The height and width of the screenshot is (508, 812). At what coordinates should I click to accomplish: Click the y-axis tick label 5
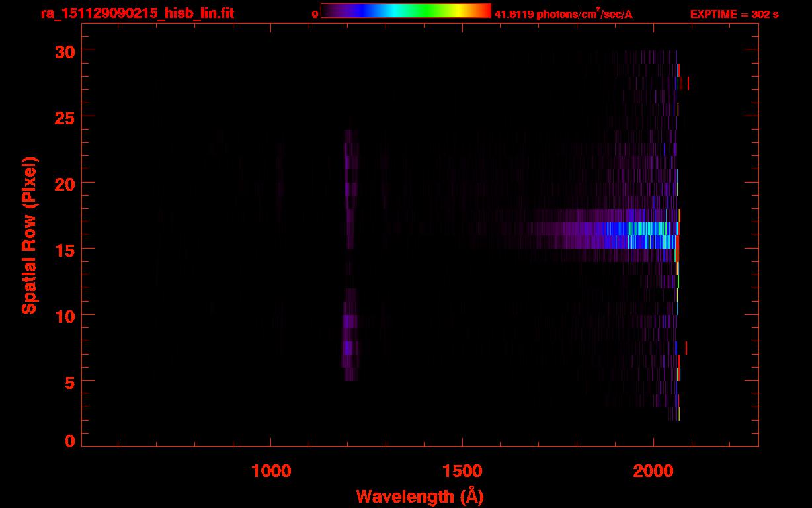pyautogui.click(x=69, y=382)
